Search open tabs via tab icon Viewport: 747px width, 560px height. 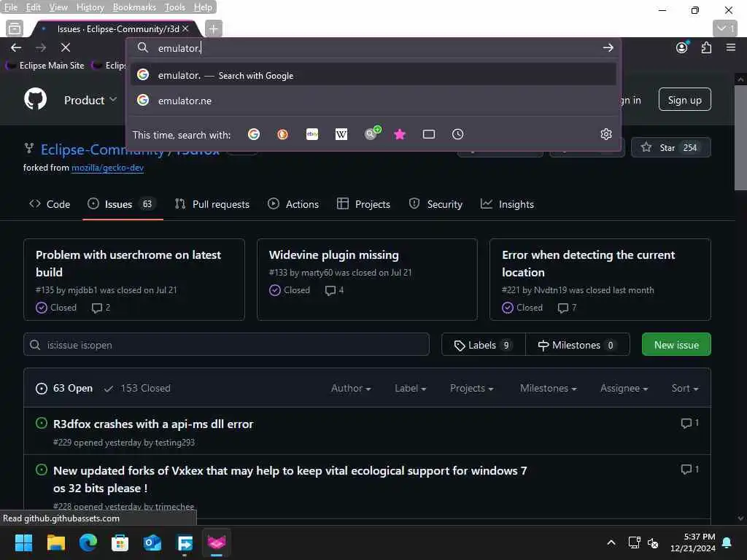[x=429, y=134]
